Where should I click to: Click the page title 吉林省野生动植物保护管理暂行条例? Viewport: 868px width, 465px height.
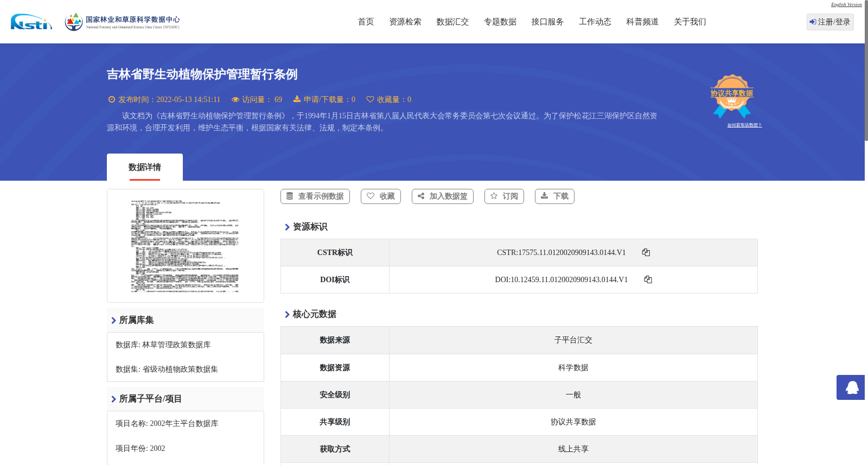202,74
